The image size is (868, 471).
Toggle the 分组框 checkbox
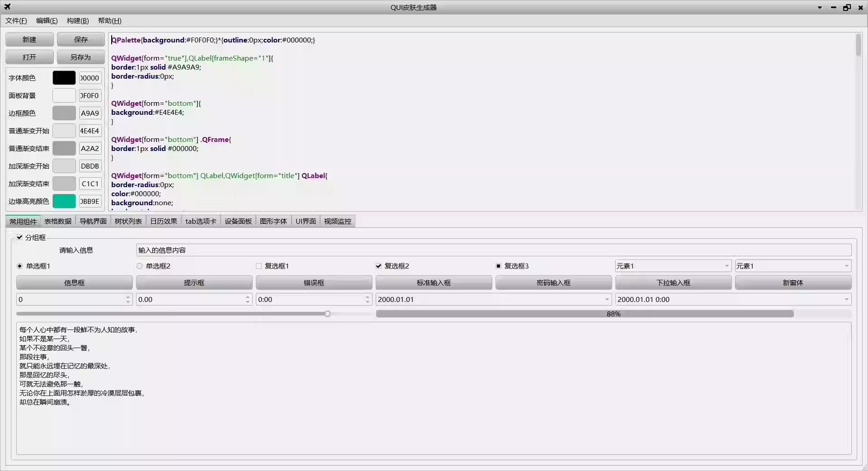point(19,237)
